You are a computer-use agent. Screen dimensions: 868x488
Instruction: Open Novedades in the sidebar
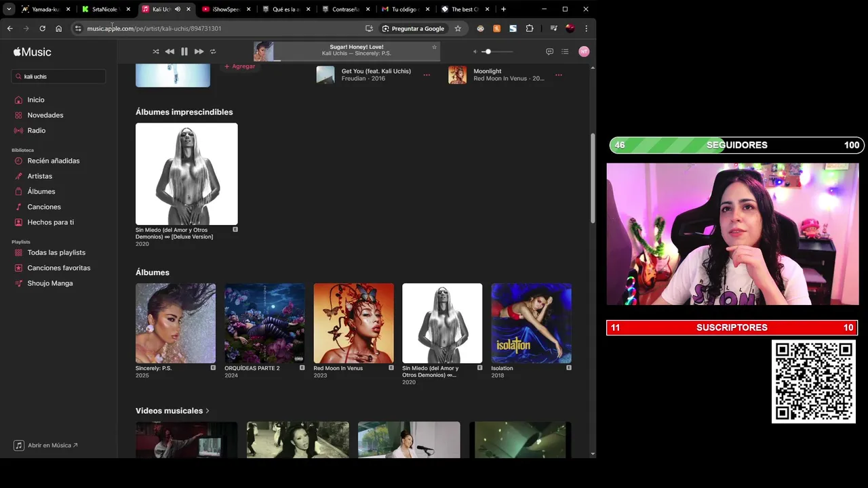click(45, 115)
